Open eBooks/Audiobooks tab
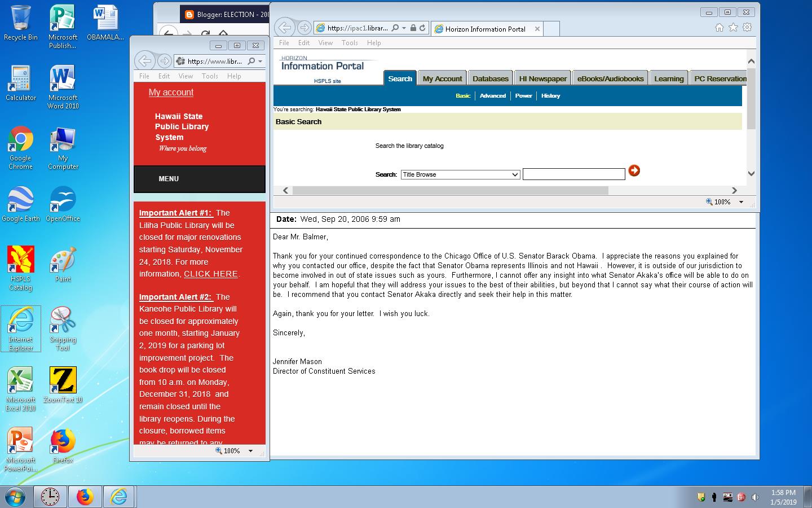812x508 pixels. 610,78
